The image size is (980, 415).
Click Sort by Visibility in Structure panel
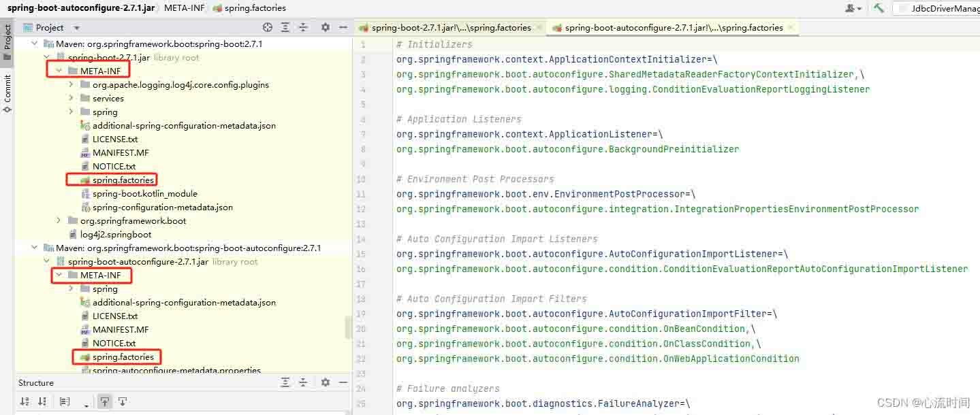[x=42, y=401]
